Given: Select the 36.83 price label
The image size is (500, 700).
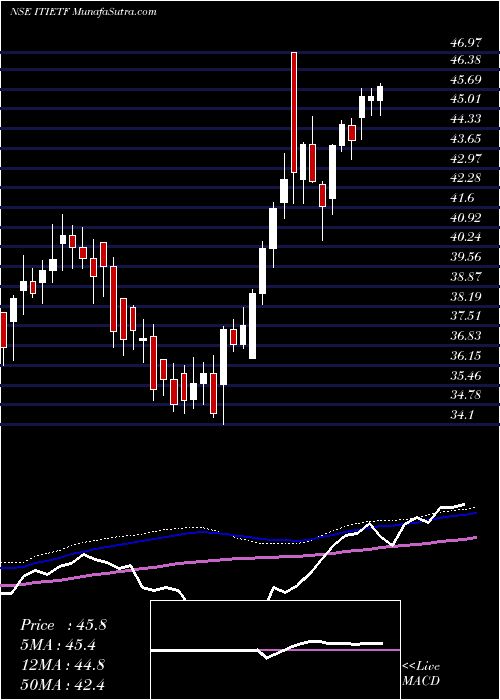Looking at the screenshot, I should pos(466,336).
